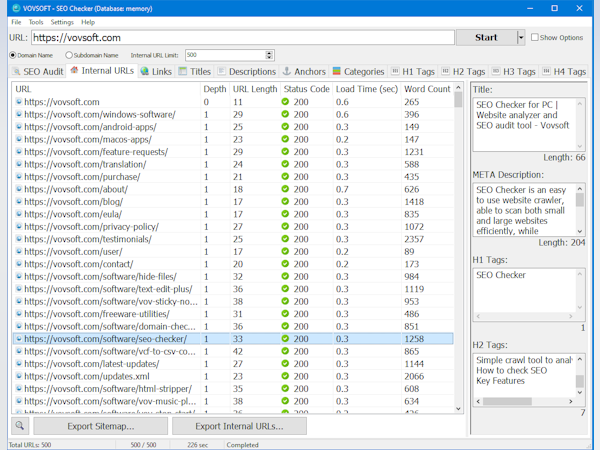The height and width of the screenshot is (450, 600).
Task: Click the Anchors tab anchor icon
Action: pos(287,71)
